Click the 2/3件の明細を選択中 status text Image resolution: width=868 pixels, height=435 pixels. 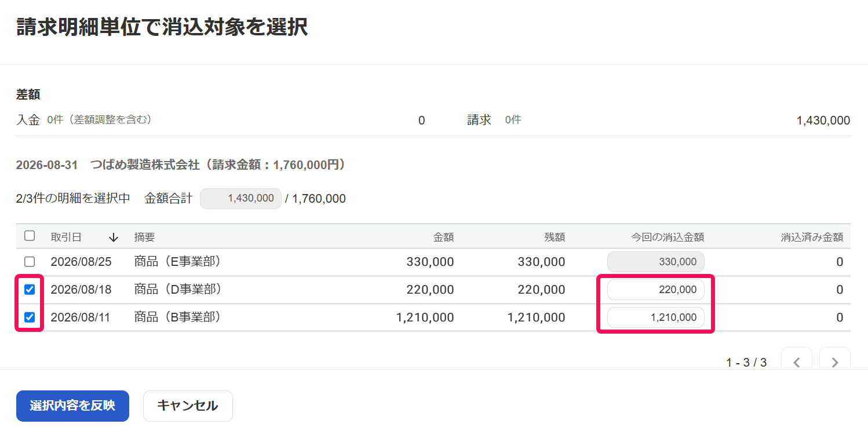point(74,199)
